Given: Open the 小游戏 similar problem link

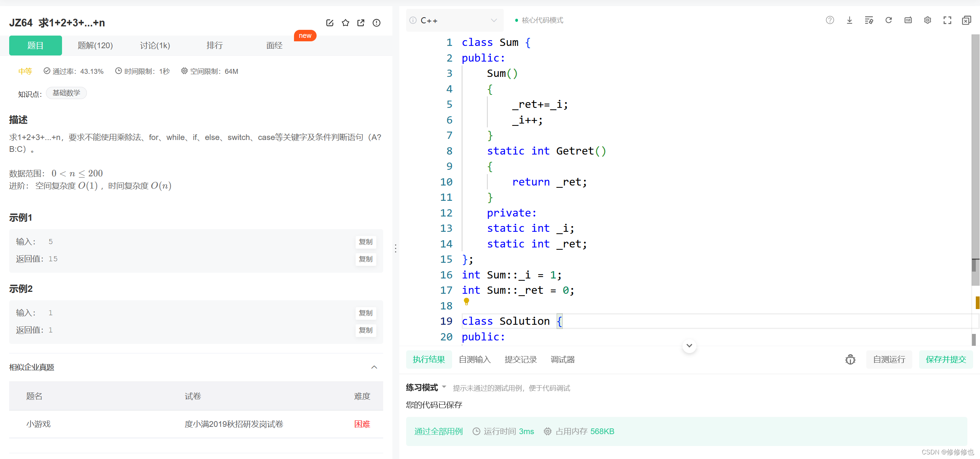Looking at the screenshot, I should point(38,424).
